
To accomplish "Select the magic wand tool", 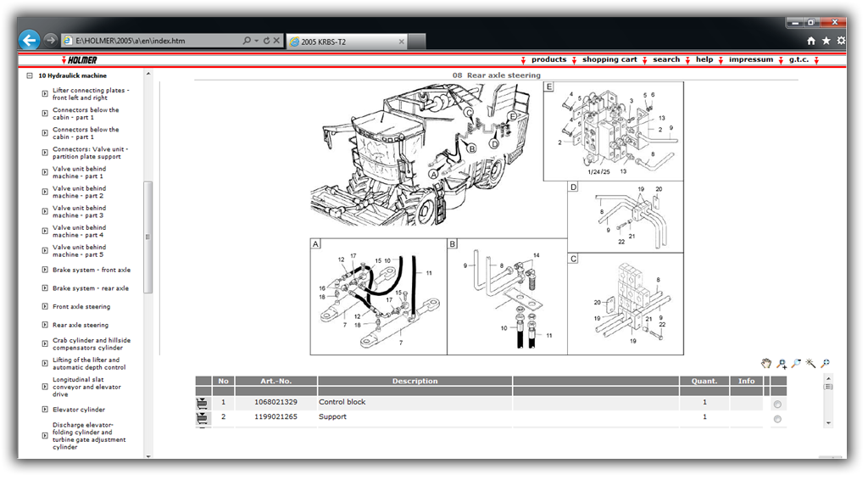I will 810,364.
